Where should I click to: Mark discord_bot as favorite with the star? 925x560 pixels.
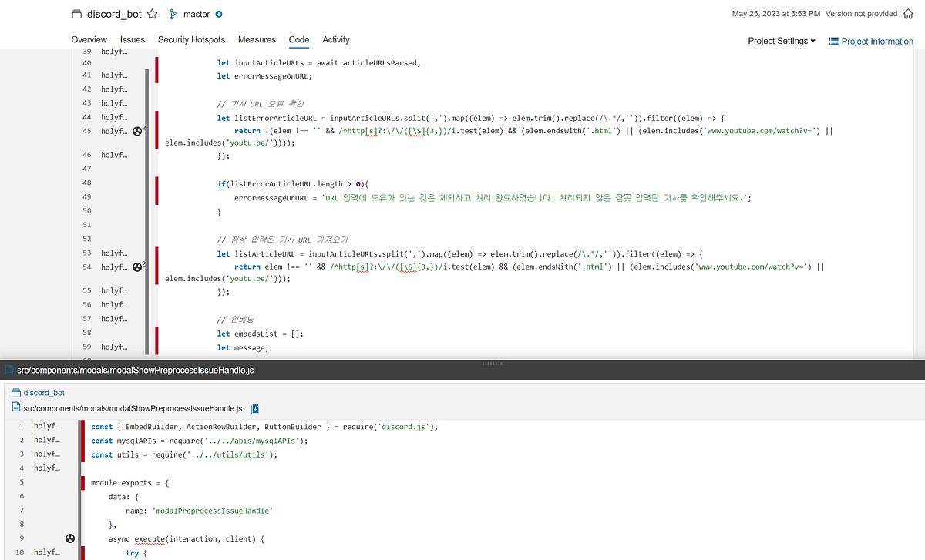(x=152, y=14)
